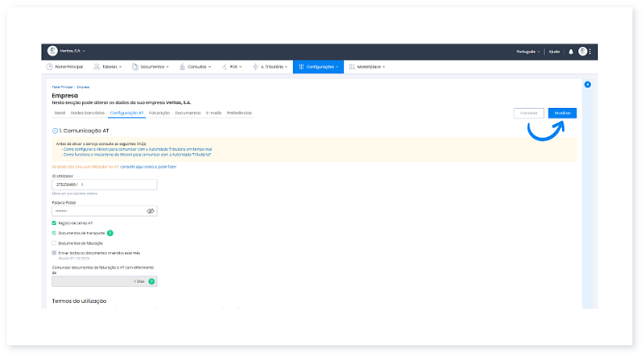Click the ID Utilizador input field

[104, 185]
